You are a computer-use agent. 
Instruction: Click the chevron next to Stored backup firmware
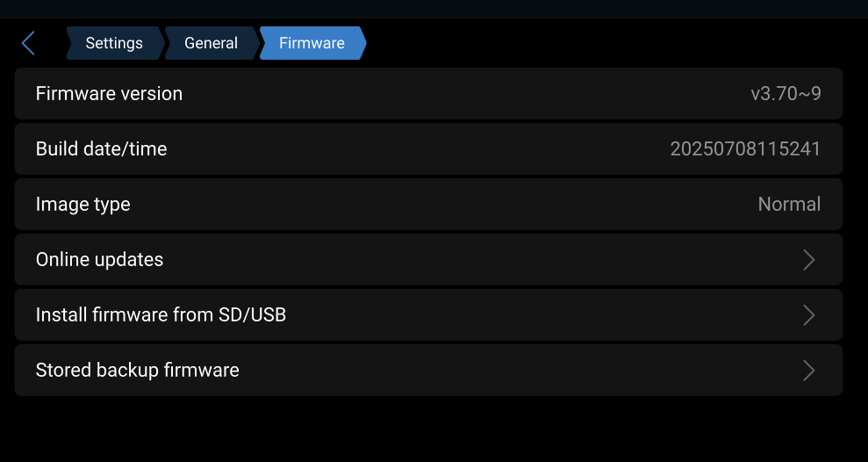pos(808,371)
